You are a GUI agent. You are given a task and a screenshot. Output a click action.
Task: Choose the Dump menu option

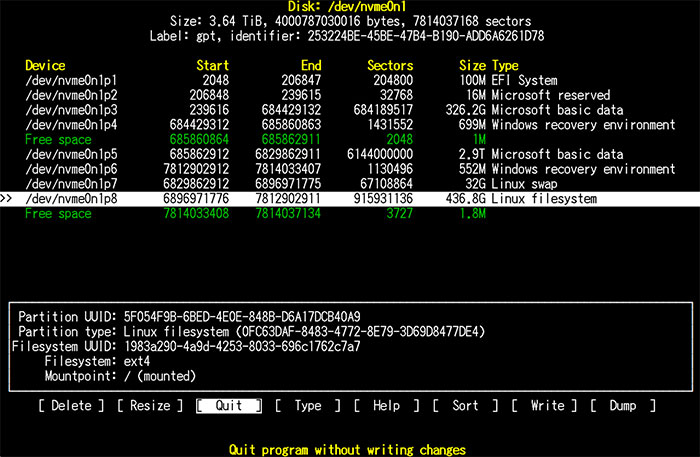click(x=623, y=406)
